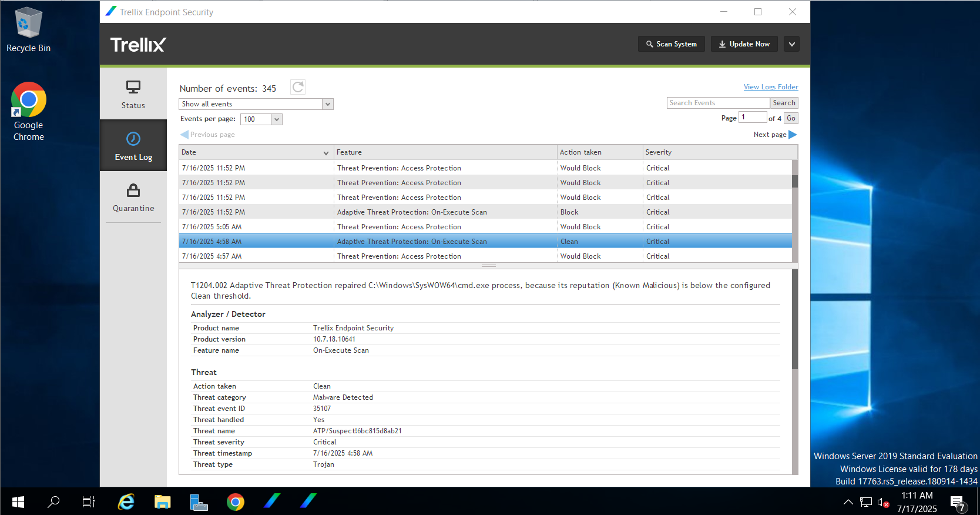Click the Search button
Viewport: 980px width, 515px height.
(x=784, y=103)
